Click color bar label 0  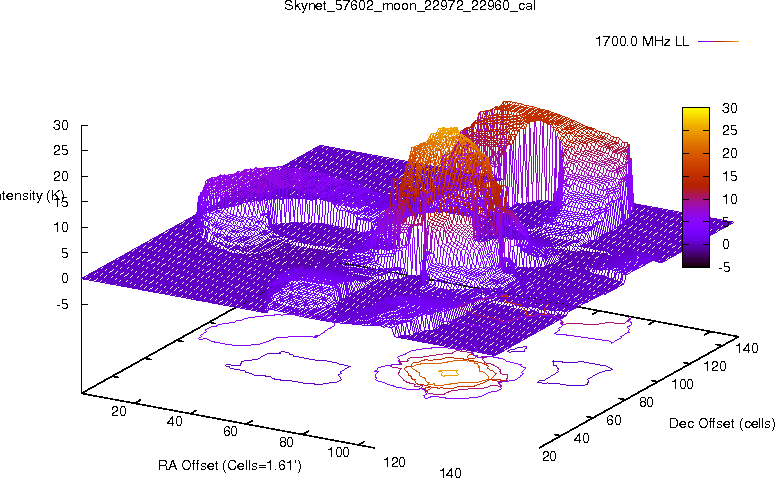coord(726,244)
